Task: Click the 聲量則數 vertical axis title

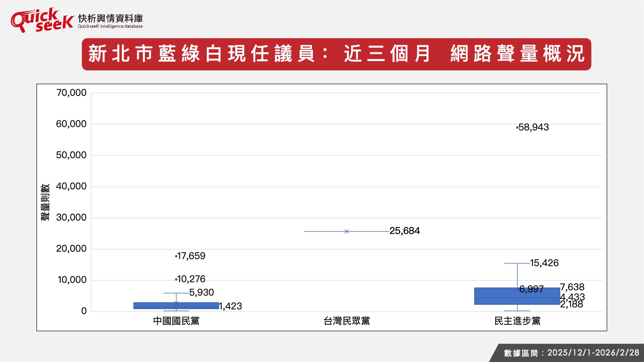Action: (45, 202)
